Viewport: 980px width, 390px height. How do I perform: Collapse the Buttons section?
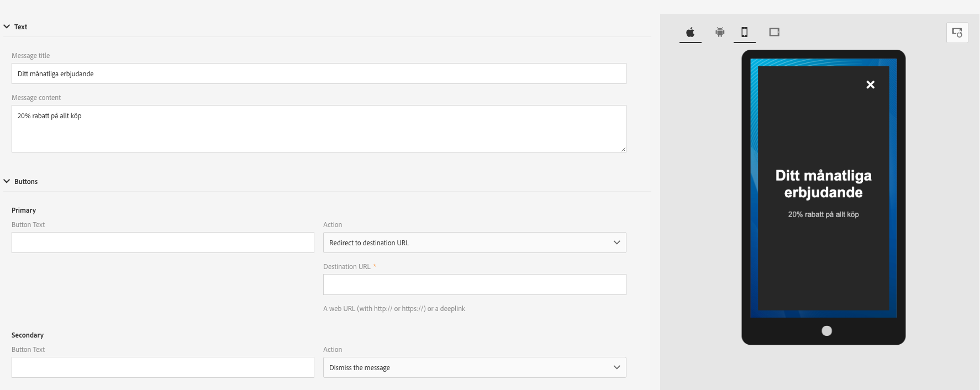tap(7, 181)
